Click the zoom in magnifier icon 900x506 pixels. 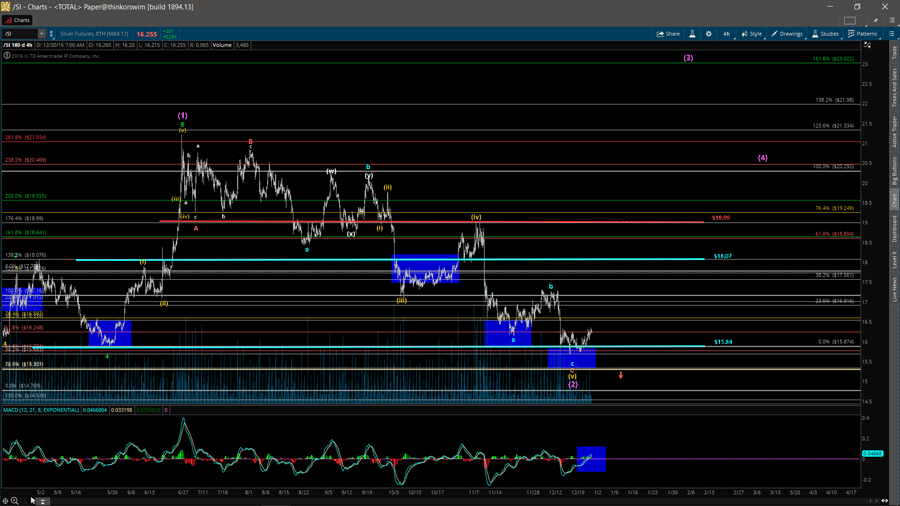pyautogui.click(x=15, y=500)
